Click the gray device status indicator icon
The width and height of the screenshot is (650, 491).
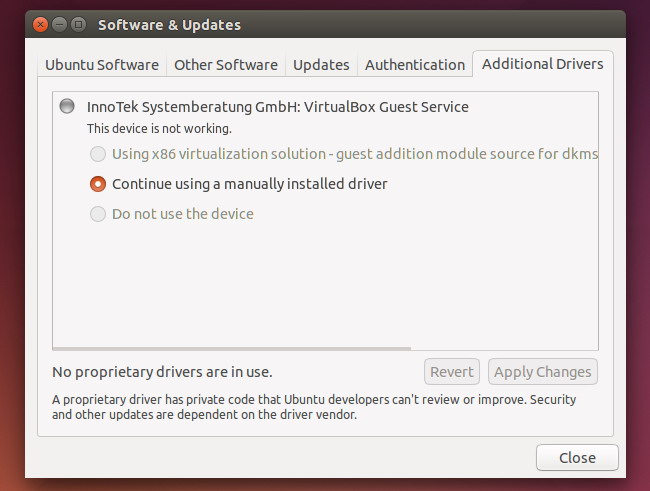click(67, 106)
